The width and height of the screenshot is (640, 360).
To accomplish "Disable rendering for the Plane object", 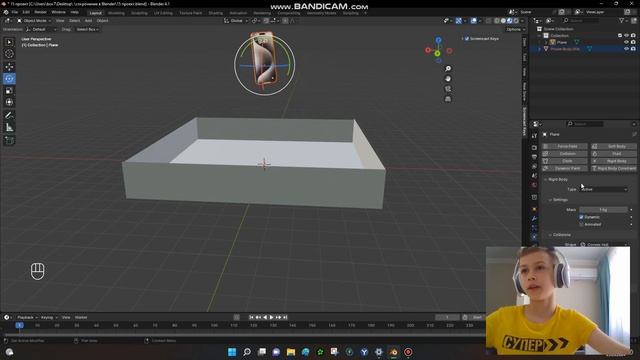I will point(633,42).
